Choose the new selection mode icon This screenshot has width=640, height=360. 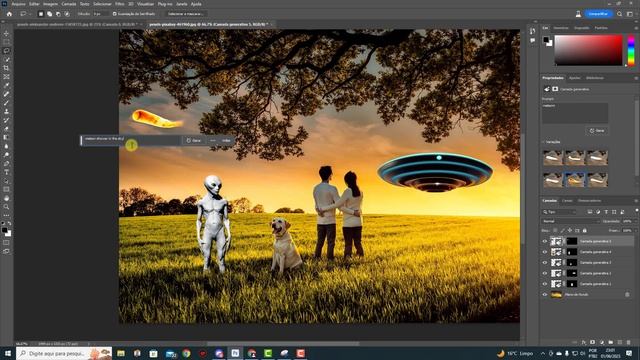(40, 14)
